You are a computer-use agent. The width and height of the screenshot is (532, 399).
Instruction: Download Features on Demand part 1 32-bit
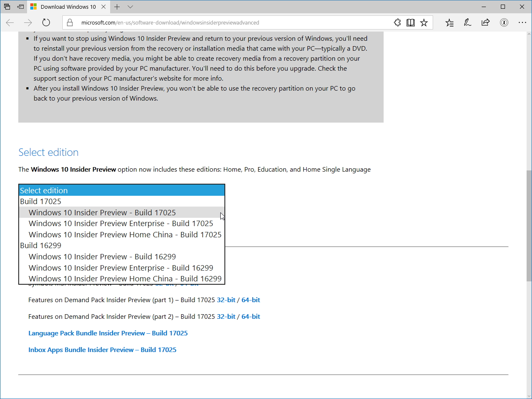click(x=226, y=300)
